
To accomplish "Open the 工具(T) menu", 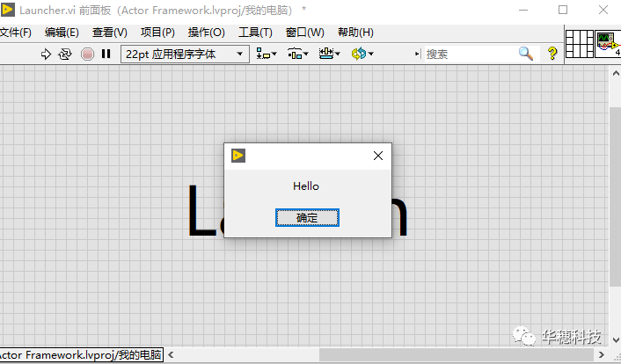I will (255, 33).
